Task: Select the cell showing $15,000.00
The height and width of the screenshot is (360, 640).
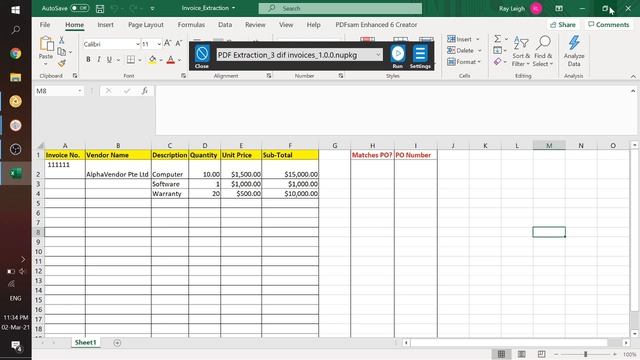Action: pos(290,169)
